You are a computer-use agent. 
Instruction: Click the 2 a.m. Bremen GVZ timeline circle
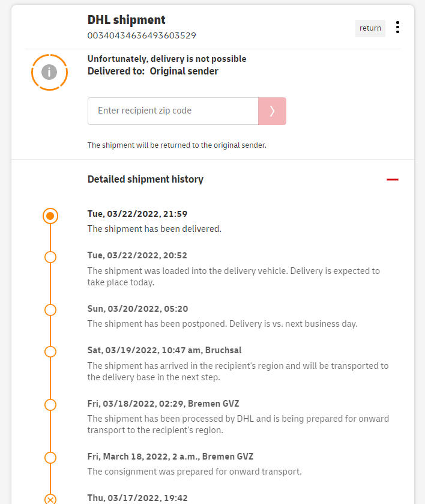click(50, 458)
